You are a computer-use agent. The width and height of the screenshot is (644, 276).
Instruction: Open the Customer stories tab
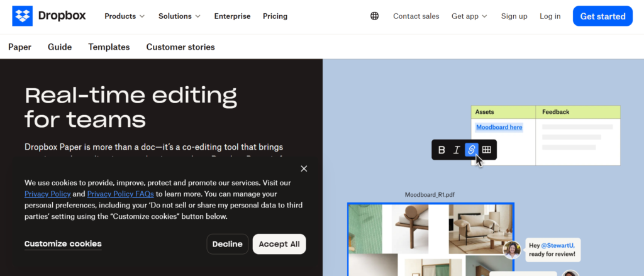click(180, 47)
